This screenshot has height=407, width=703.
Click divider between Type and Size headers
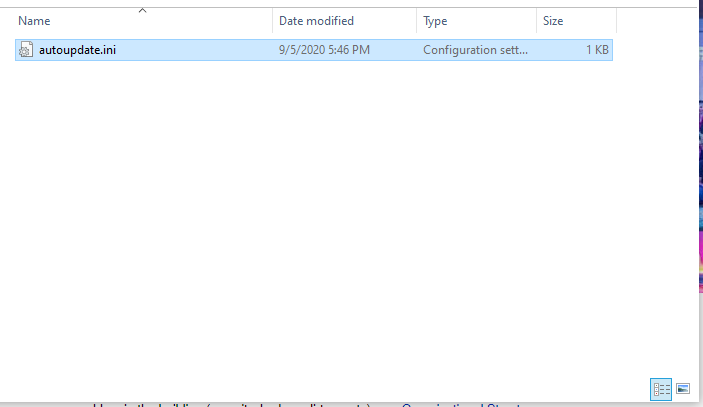[536, 21]
